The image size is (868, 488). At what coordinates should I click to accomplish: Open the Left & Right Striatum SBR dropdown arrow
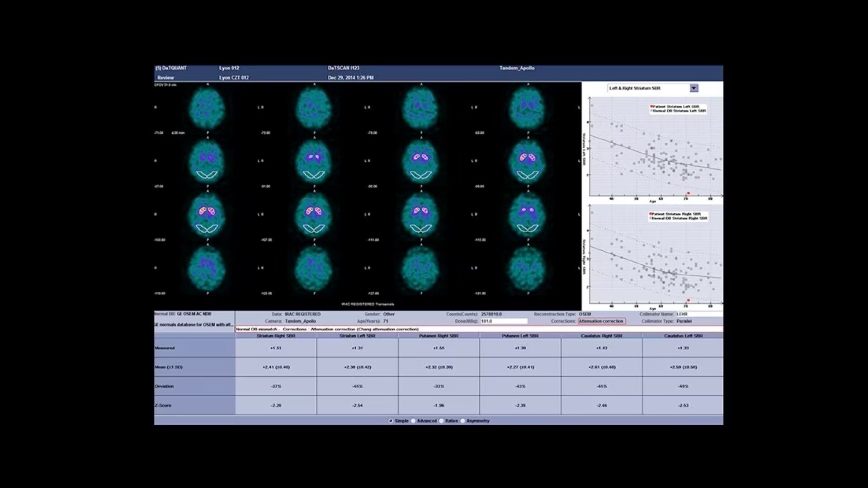coord(694,88)
